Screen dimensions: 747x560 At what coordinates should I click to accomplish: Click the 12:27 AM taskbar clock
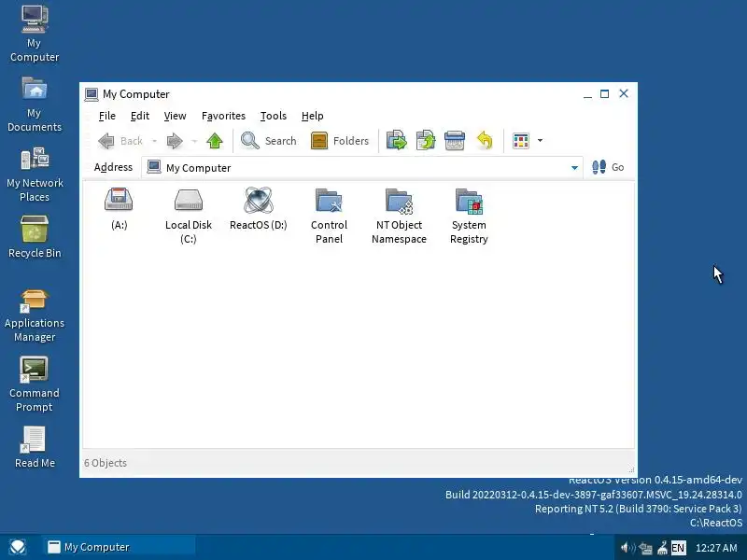(716, 548)
